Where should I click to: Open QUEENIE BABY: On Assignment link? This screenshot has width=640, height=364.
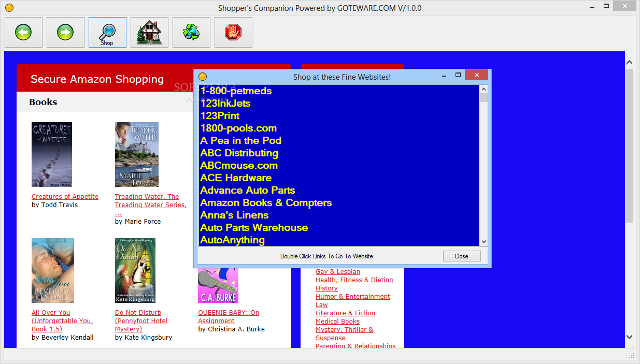[x=229, y=317]
